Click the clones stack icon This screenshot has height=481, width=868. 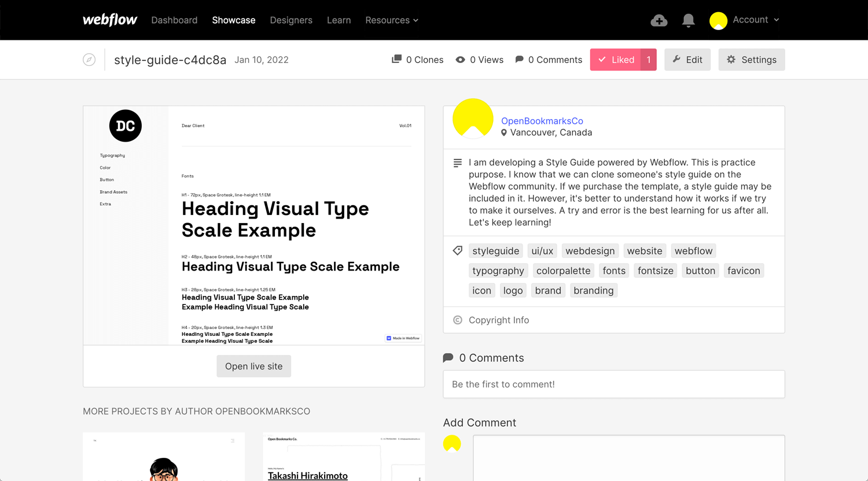tap(396, 59)
